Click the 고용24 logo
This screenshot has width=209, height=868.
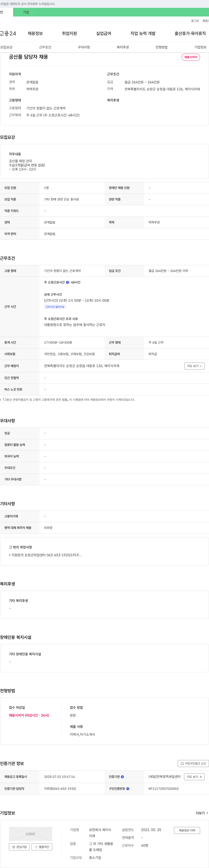coord(8,33)
